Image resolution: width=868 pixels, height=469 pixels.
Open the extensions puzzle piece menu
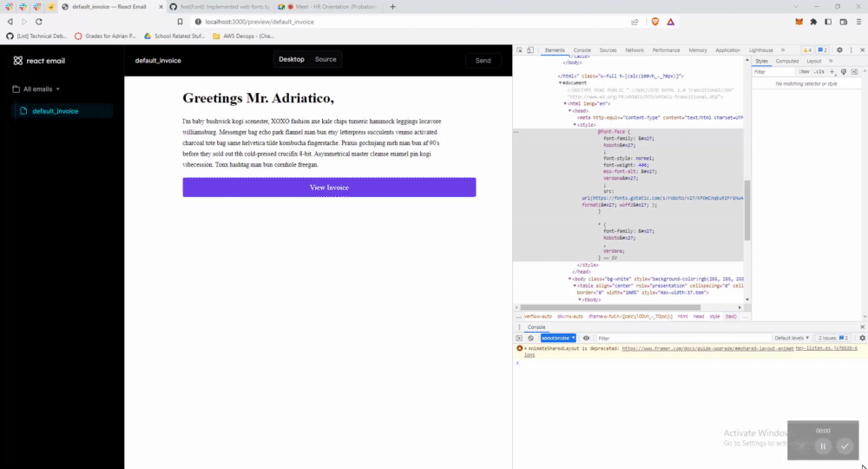pos(813,22)
